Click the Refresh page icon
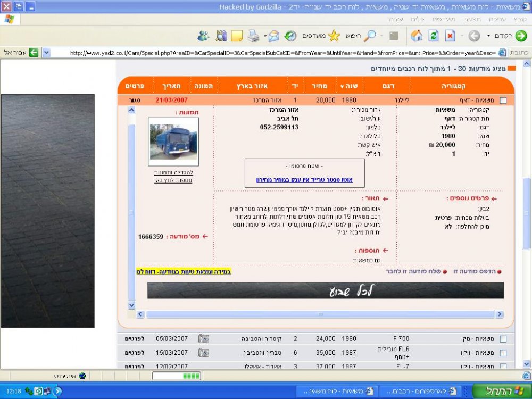Viewport: 532px width, 399px height. click(x=433, y=36)
